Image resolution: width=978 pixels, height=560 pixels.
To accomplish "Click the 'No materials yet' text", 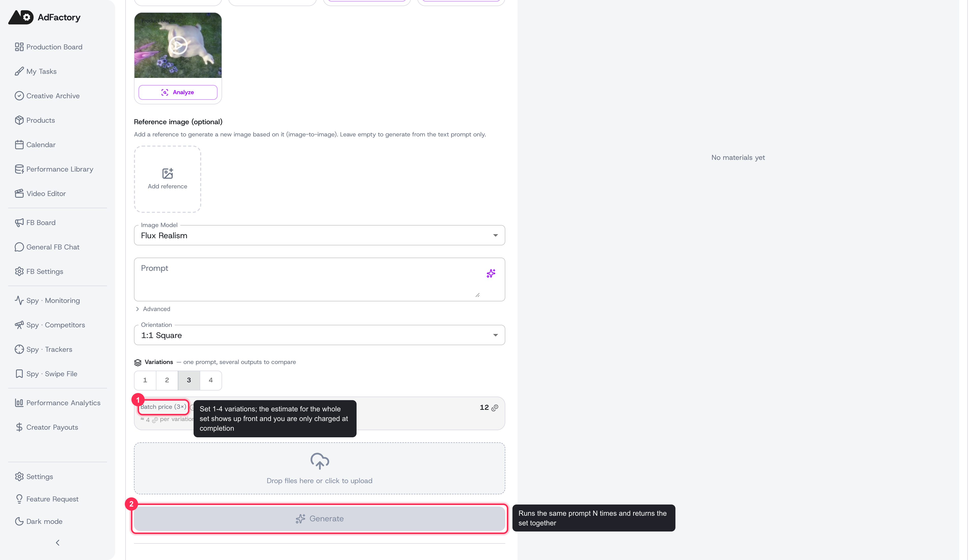I will pyautogui.click(x=738, y=157).
